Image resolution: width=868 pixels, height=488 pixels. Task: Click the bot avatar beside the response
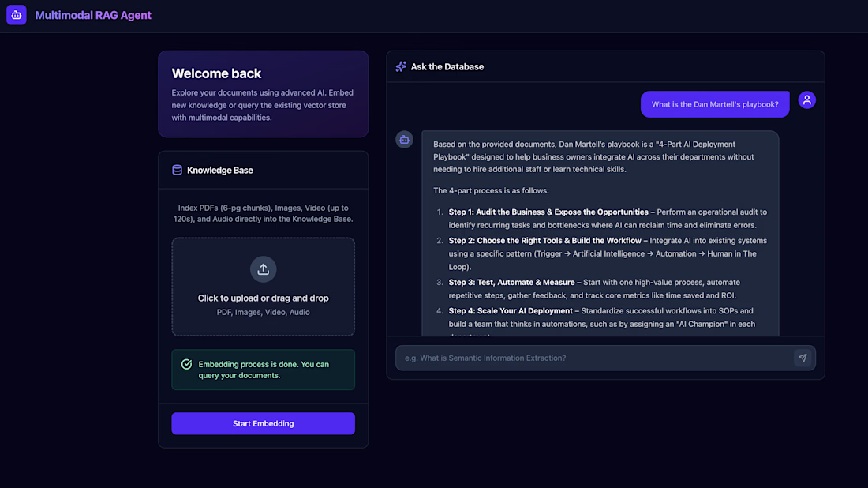point(404,140)
